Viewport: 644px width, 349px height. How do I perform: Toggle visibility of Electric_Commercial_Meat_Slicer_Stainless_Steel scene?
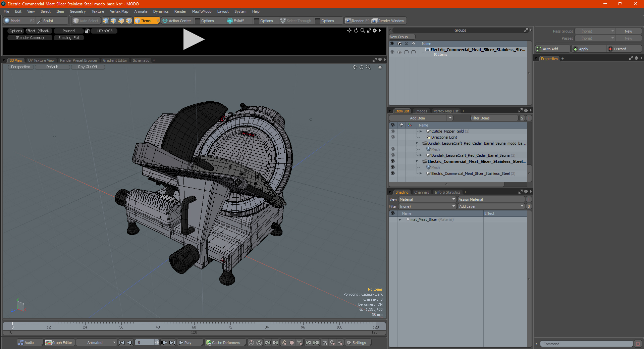[392, 161]
